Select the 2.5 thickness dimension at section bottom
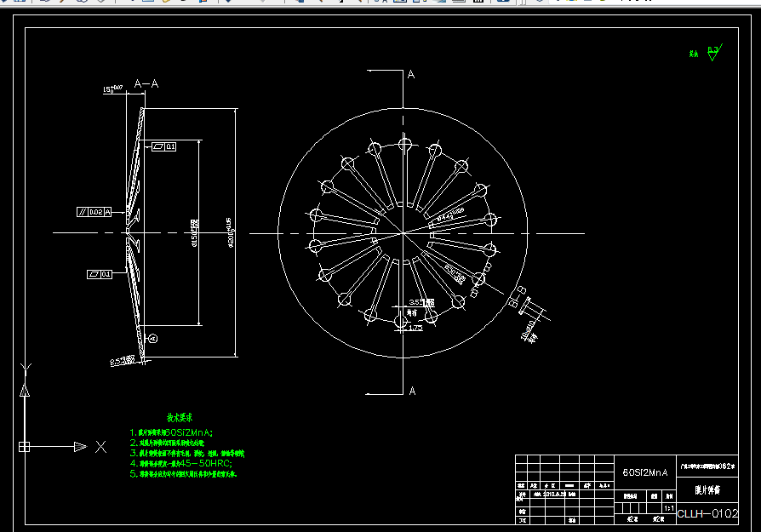 point(122,361)
